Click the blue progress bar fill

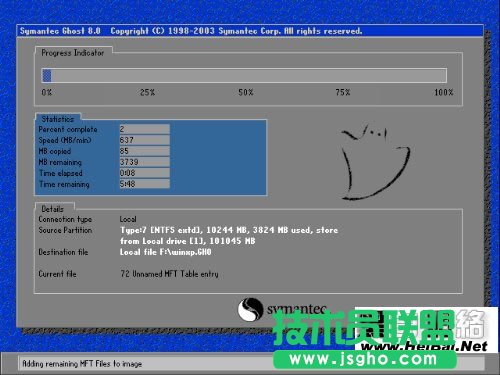[x=47, y=75]
